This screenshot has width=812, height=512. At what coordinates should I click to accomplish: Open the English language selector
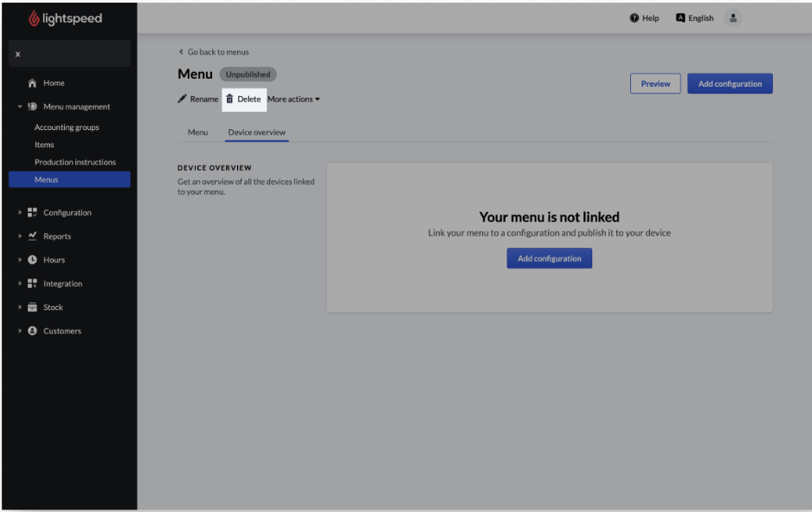pos(695,18)
